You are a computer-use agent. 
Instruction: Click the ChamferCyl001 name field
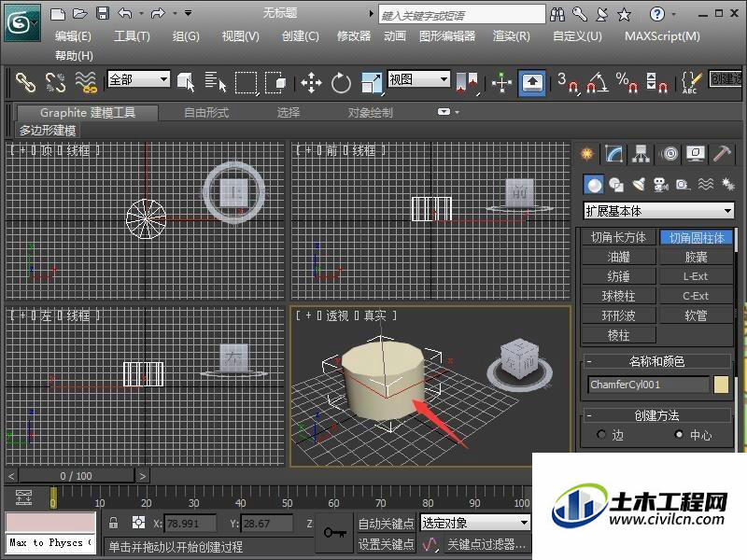[649, 385]
